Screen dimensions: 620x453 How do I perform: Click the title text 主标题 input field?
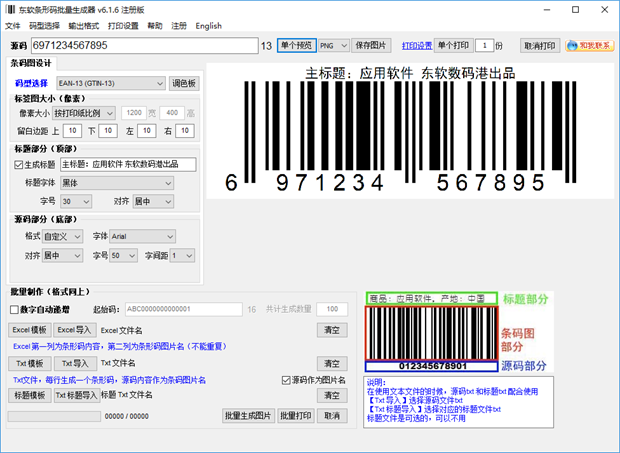[x=128, y=164]
